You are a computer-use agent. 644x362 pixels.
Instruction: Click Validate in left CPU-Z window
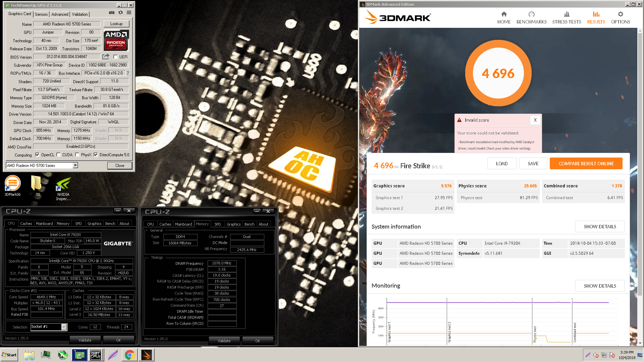click(x=85, y=340)
